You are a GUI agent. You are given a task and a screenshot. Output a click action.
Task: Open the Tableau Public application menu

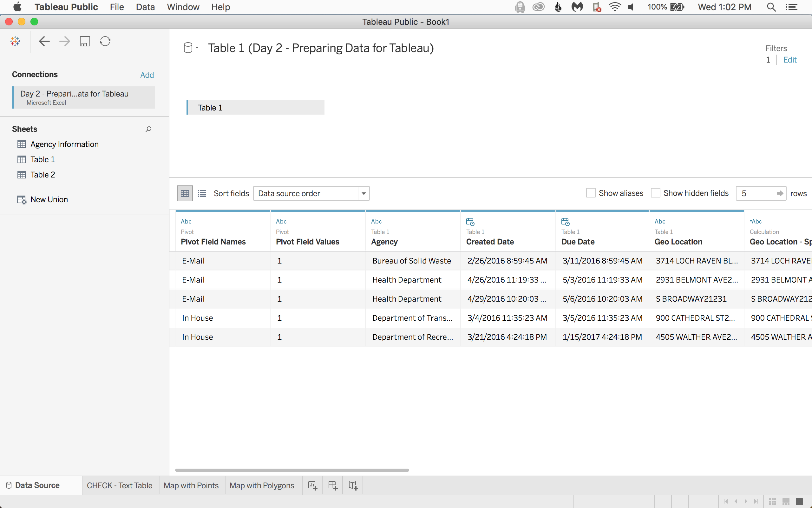click(66, 7)
